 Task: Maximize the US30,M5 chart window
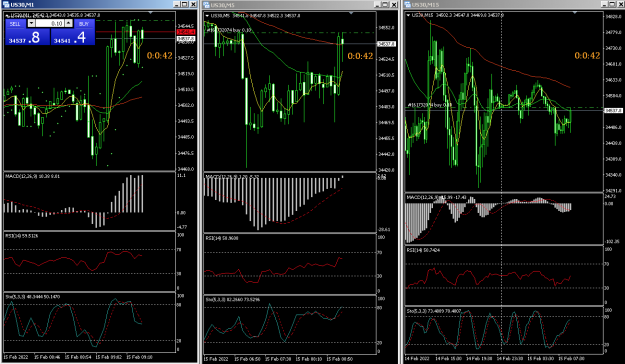[x=385, y=5]
